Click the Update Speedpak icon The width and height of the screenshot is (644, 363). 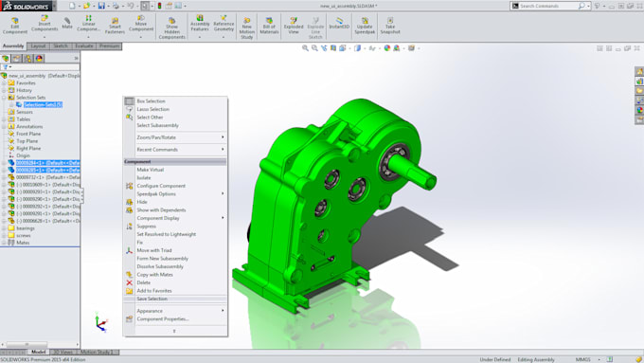point(365,26)
